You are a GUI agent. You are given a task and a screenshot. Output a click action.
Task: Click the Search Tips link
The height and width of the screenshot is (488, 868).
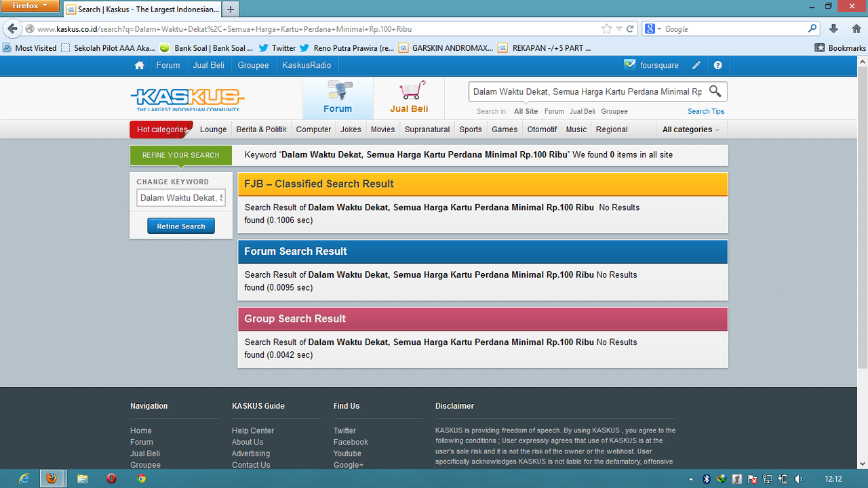(706, 111)
